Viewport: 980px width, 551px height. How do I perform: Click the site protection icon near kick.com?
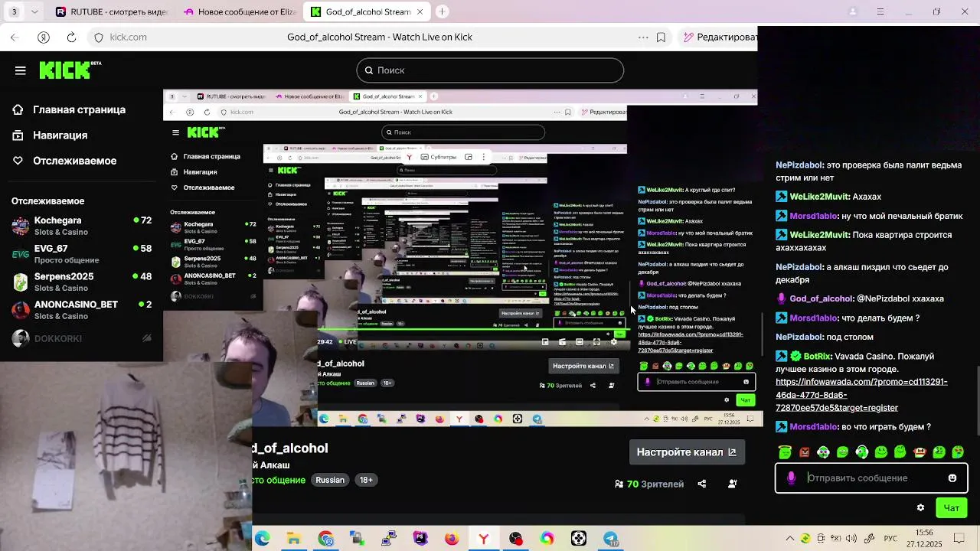(99, 37)
